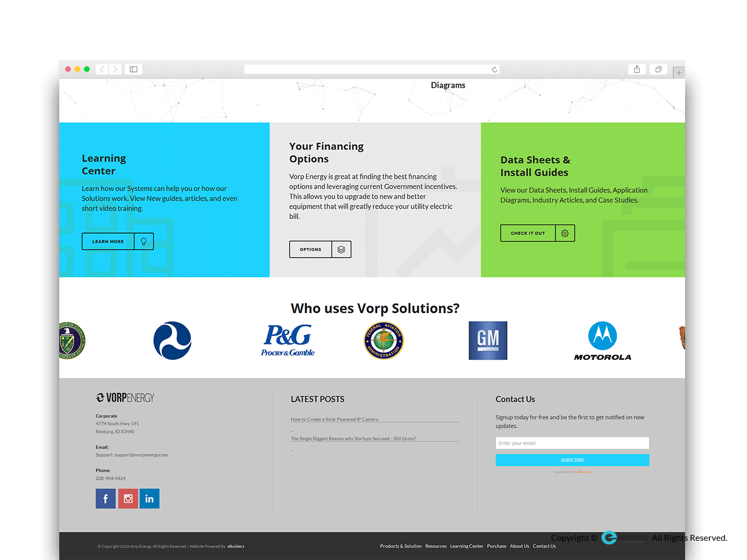
Task: Click the Latest Posts heading
Action: pos(317,399)
